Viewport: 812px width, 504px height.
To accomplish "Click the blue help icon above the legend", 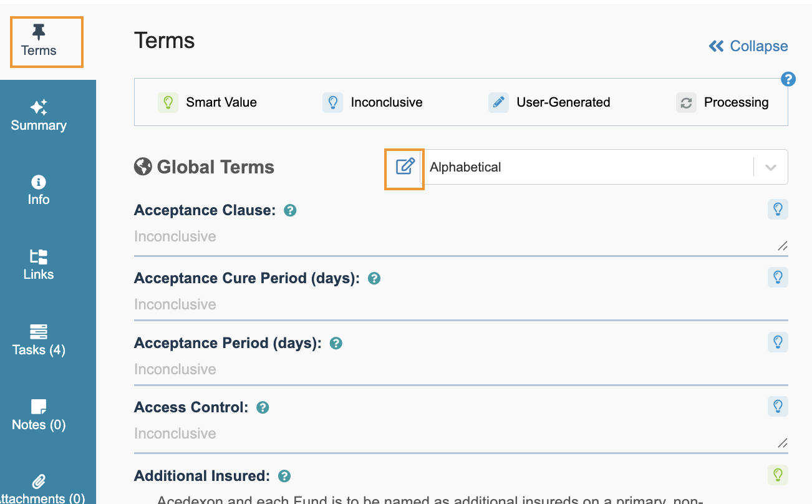I will (x=788, y=79).
